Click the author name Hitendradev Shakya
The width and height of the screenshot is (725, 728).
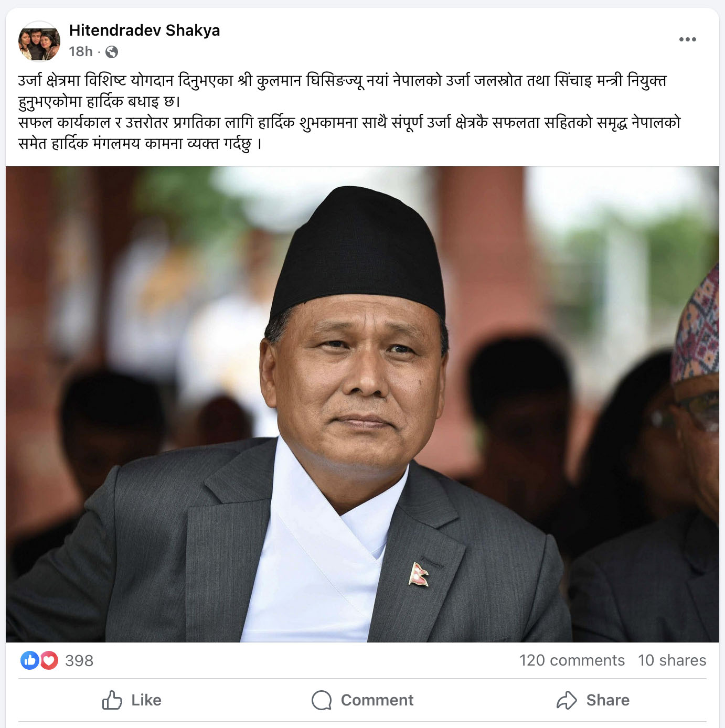tap(144, 30)
